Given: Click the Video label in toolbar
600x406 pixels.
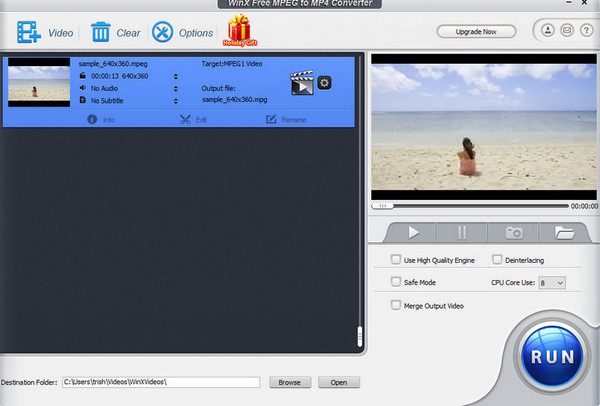Looking at the screenshot, I should [x=60, y=33].
